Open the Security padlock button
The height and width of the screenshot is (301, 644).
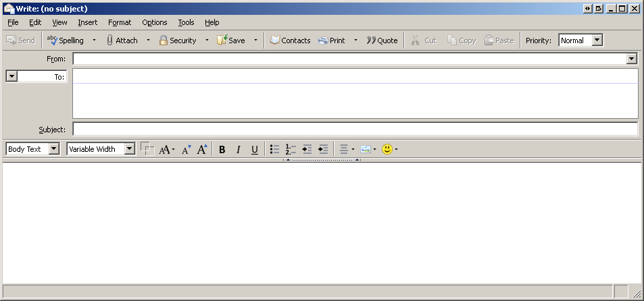coord(178,40)
